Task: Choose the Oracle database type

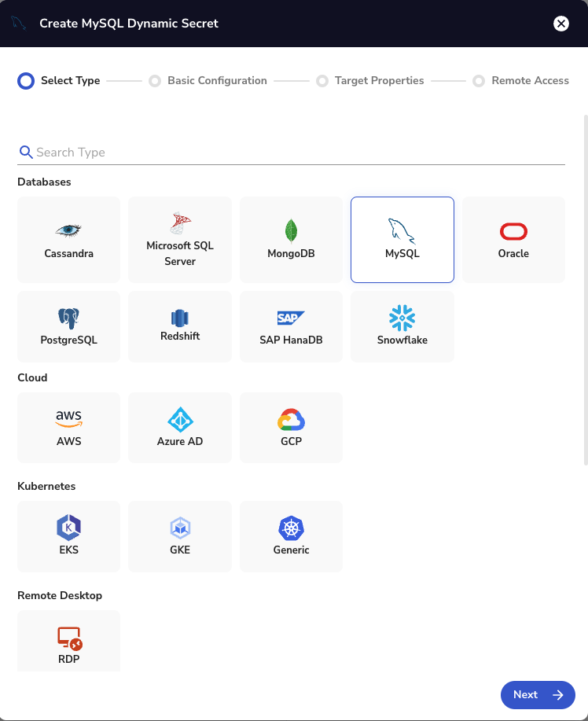Action: pyautogui.click(x=513, y=240)
